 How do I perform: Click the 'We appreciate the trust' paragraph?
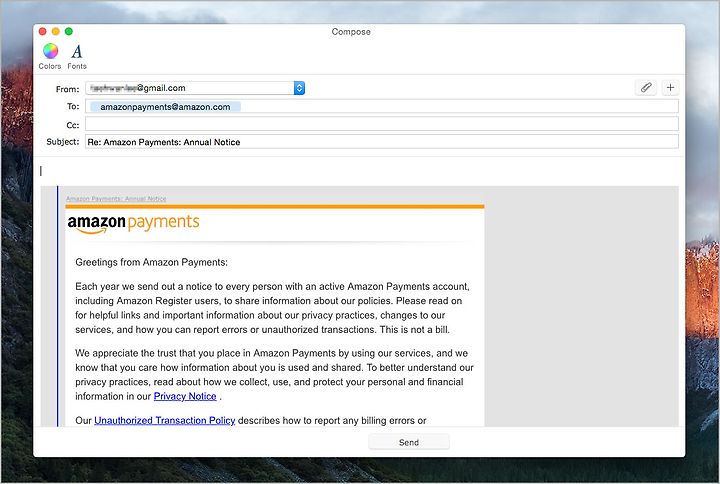point(274,375)
